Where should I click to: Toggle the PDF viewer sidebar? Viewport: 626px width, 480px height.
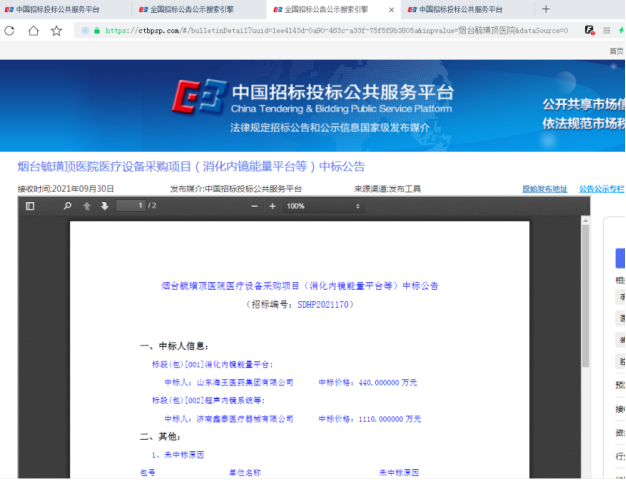click(30, 206)
